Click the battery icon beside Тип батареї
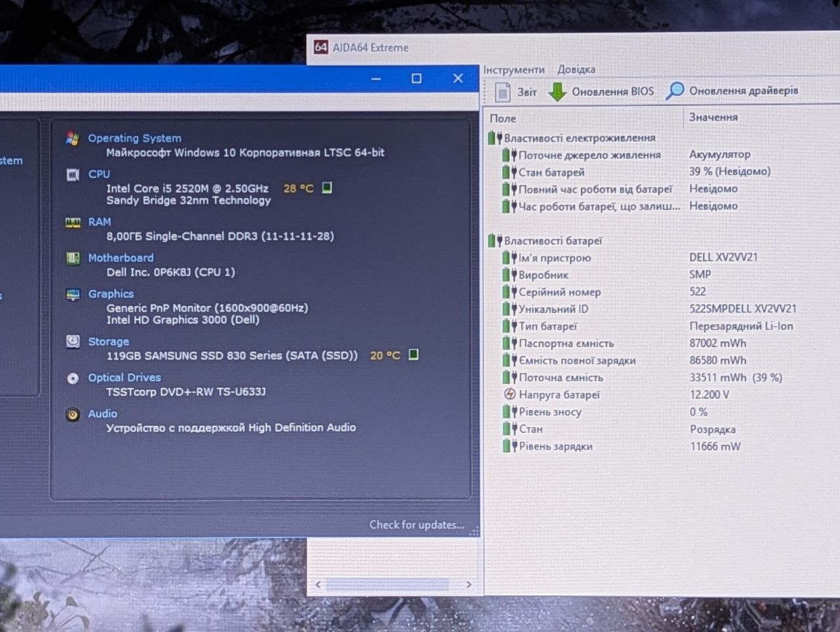Image resolution: width=840 pixels, height=632 pixels. coord(509,326)
